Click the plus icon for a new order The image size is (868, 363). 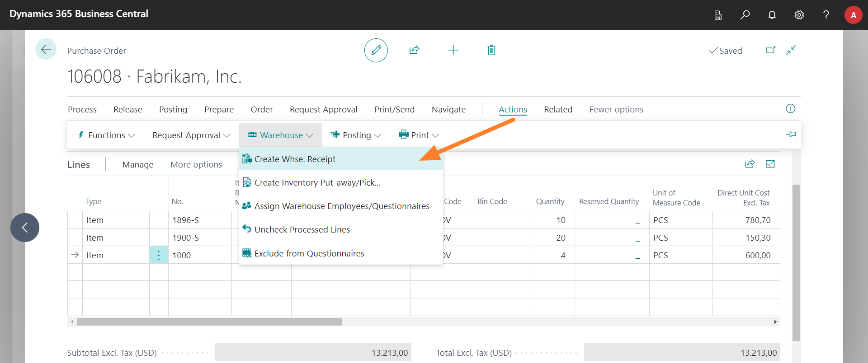[x=453, y=50]
